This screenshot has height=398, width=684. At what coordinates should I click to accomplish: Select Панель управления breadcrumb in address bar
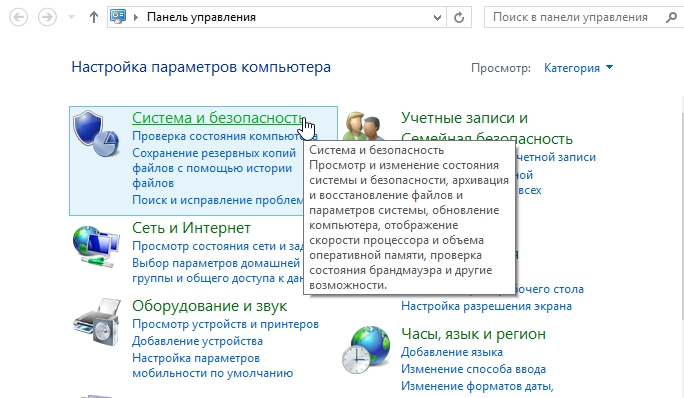201,17
